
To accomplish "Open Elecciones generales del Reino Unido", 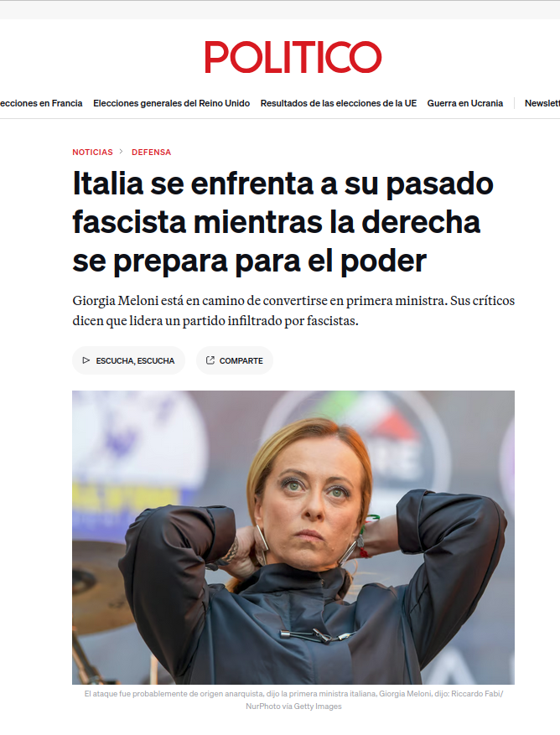I will coord(172,103).
